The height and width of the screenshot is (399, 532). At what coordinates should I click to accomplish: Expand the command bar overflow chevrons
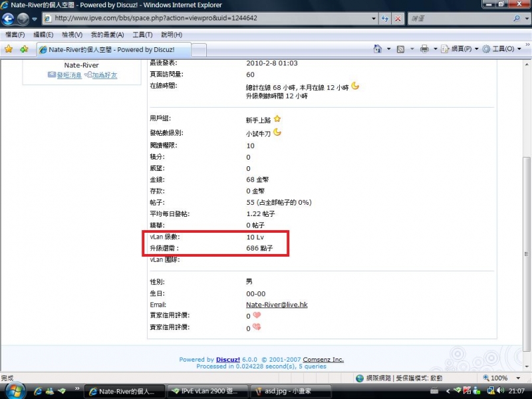[527, 45]
